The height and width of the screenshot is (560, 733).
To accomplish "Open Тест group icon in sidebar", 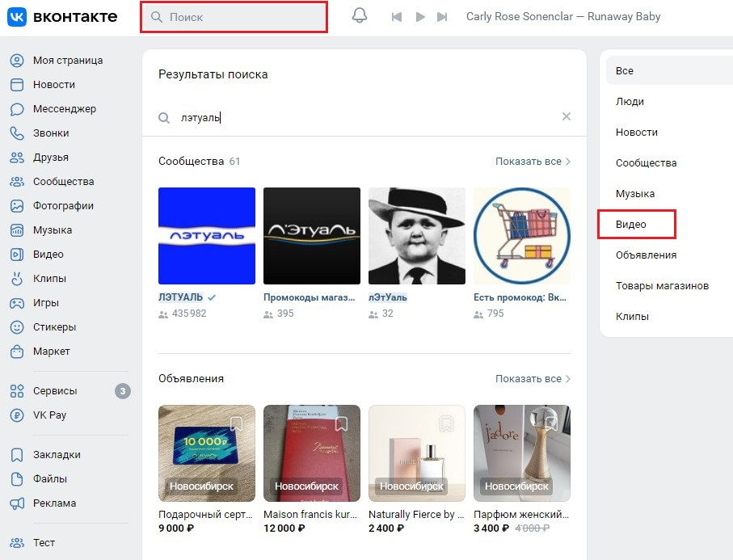I will point(17,543).
